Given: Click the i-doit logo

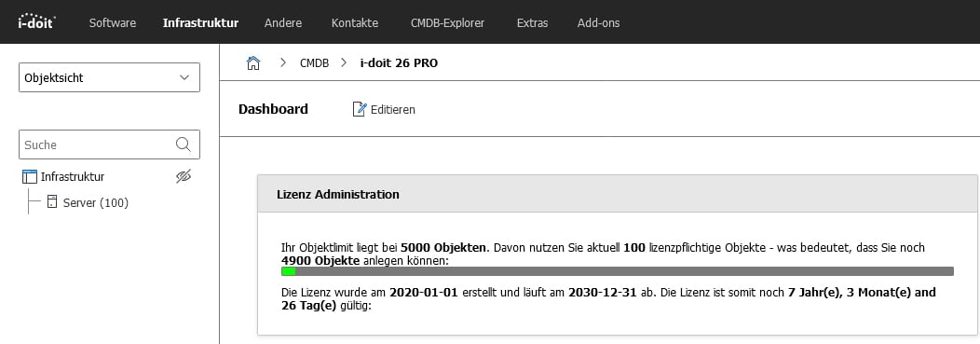Looking at the screenshot, I should (37, 21).
